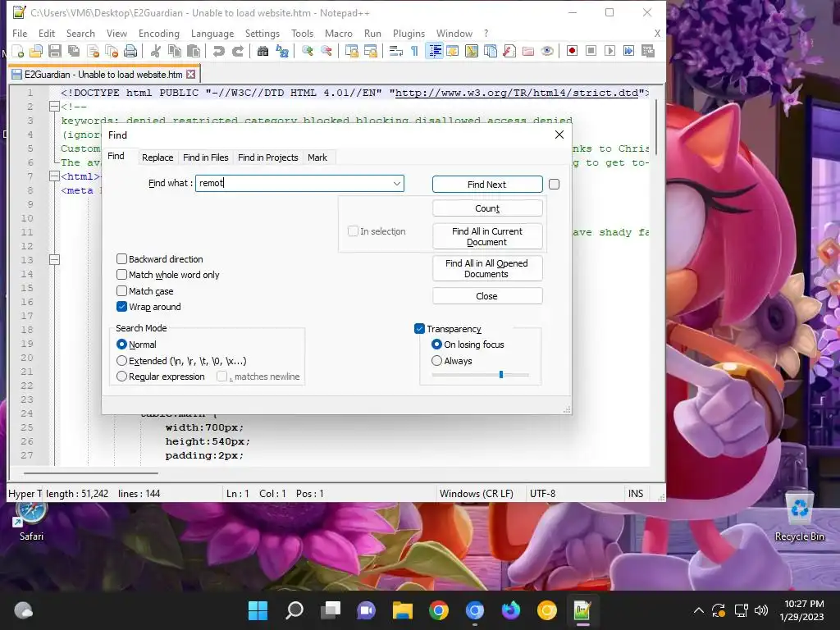Open Folder as Workspace toolbar icon
The width and height of the screenshot is (840, 630).
528,51
